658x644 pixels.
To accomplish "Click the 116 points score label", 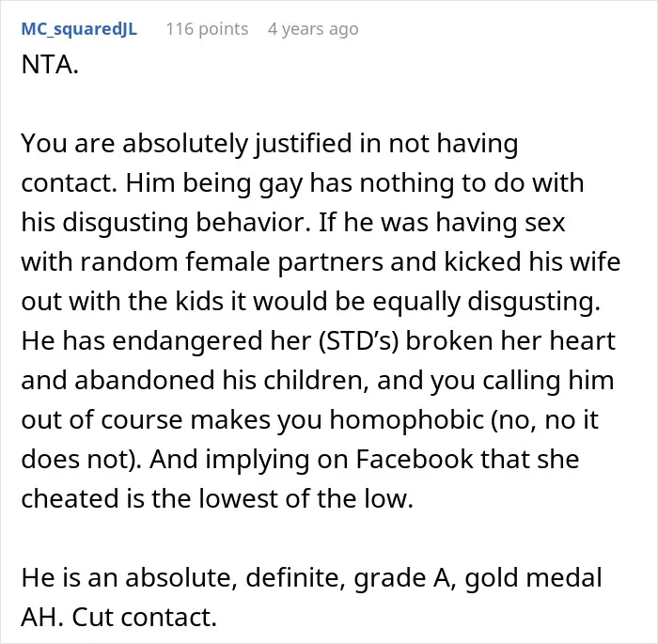I will click(x=207, y=29).
